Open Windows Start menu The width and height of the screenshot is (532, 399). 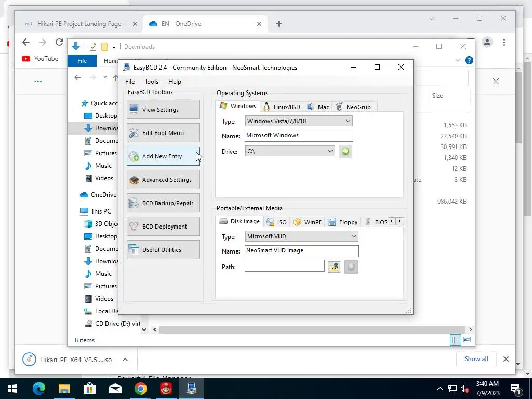(x=12, y=389)
